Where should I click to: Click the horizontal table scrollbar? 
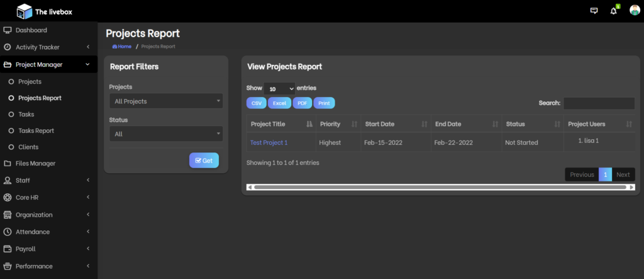[440, 187]
